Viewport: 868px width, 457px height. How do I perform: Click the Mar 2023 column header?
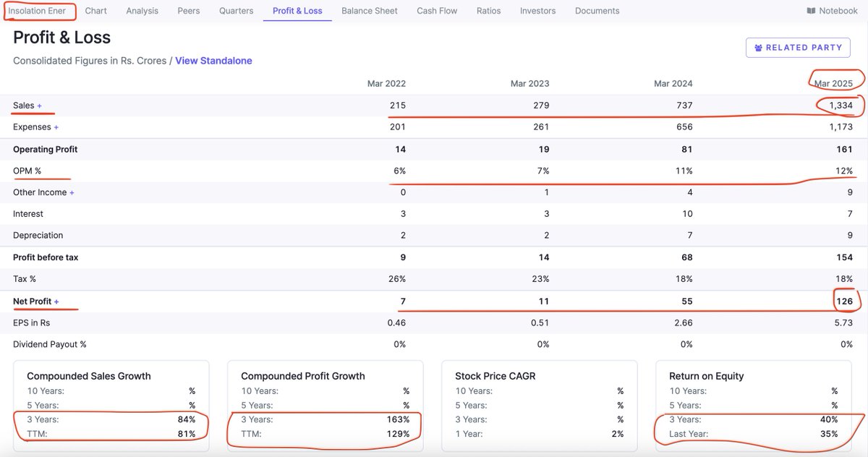click(x=530, y=84)
